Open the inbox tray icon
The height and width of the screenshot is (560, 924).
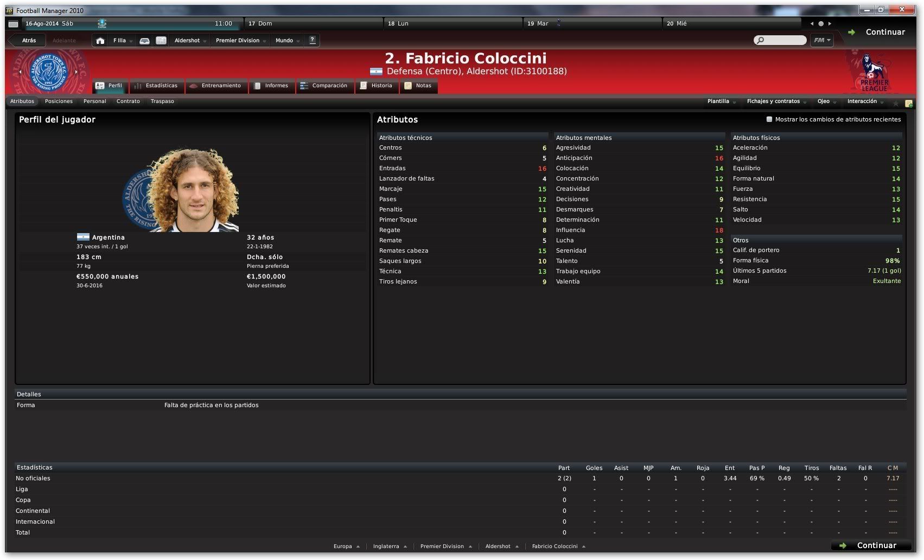(x=144, y=41)
